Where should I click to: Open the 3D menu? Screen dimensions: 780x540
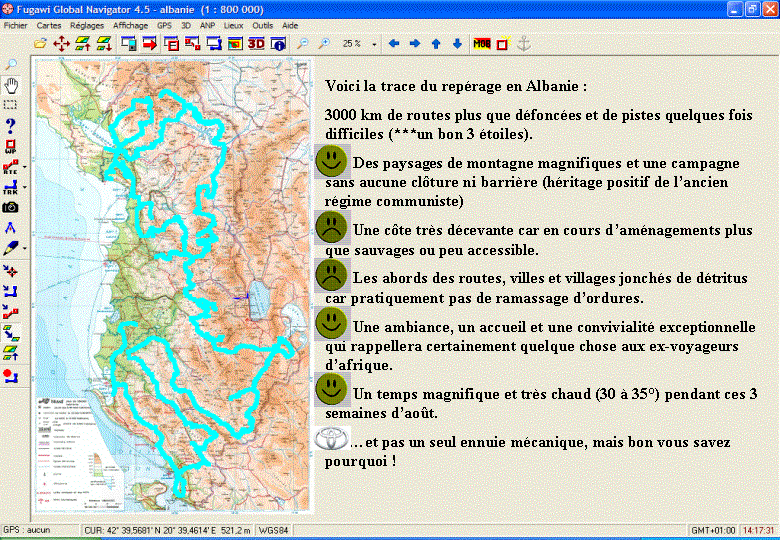pyautogui.click(x=186, y=25)
